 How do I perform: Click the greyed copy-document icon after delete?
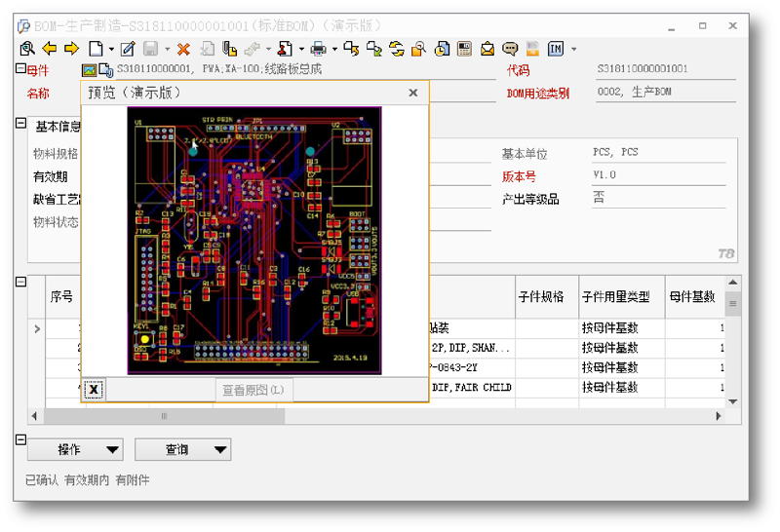click(x=207, y=48)
